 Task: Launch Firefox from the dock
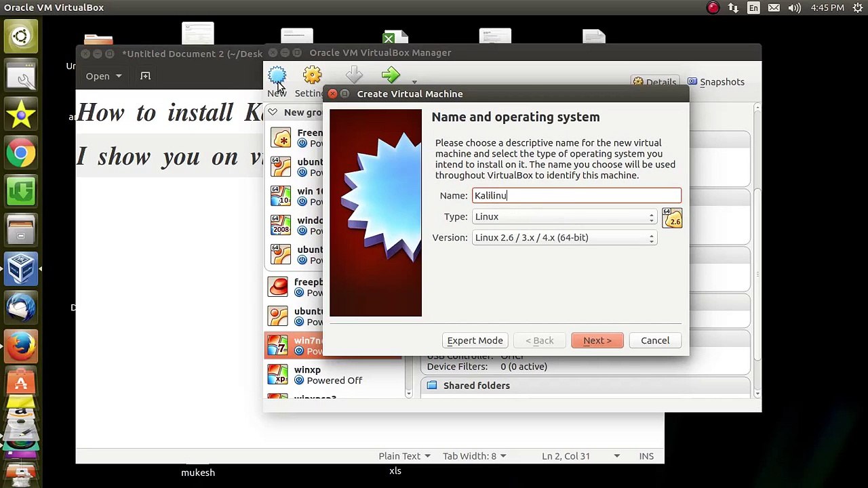(x=21, y=347)
